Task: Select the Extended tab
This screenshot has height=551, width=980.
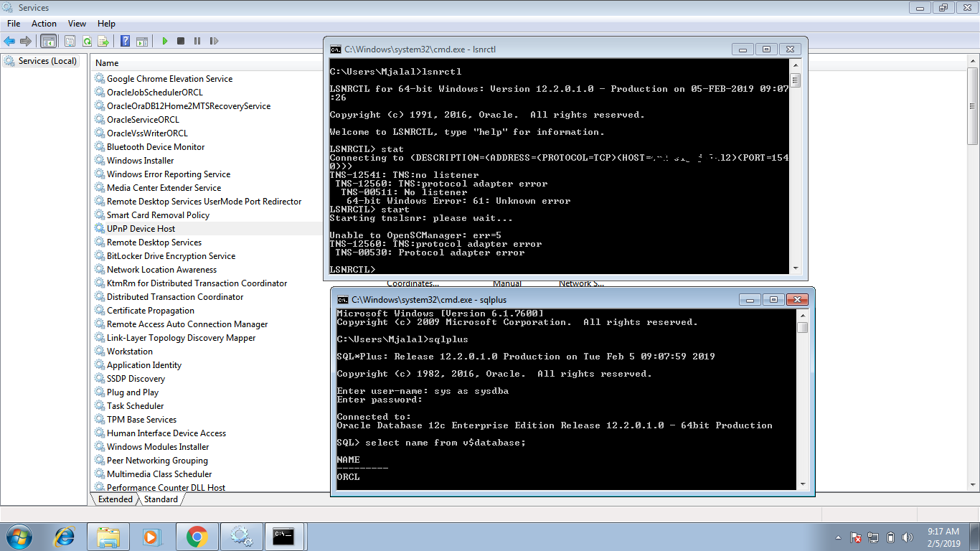Action: point(115,499)
